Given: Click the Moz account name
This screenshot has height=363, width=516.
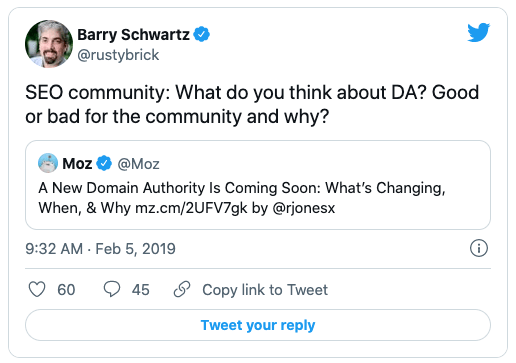Looking at the screenshot, I should point(77,164).
